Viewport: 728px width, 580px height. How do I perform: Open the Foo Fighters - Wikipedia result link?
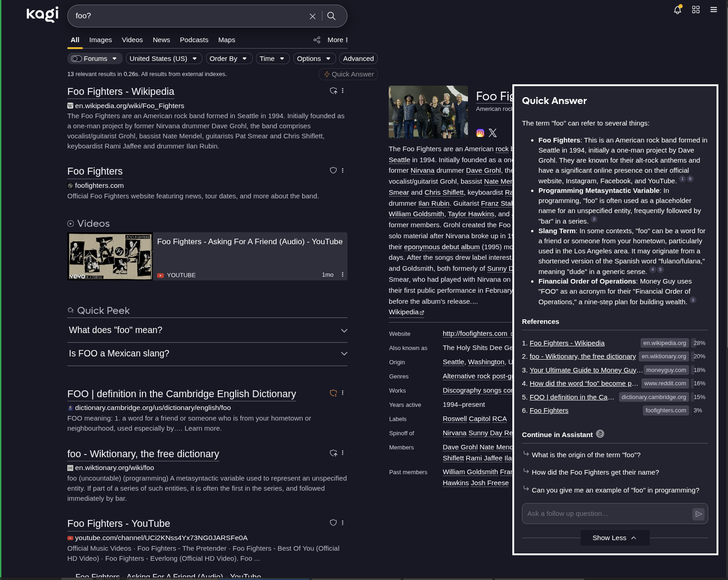tap(121, 92)
